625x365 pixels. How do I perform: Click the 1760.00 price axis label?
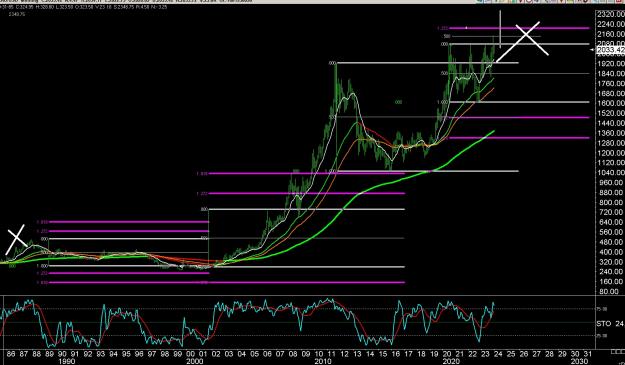pos(611,84)
